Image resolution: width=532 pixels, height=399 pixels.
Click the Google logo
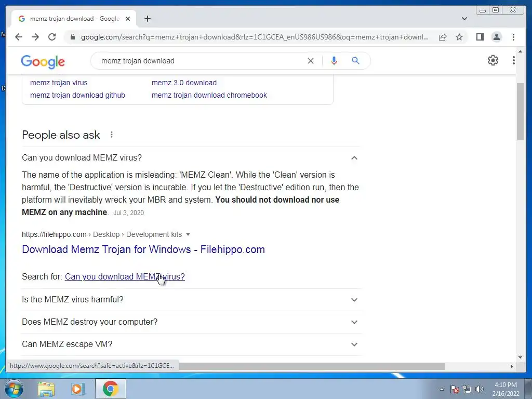tap(43, 61)
